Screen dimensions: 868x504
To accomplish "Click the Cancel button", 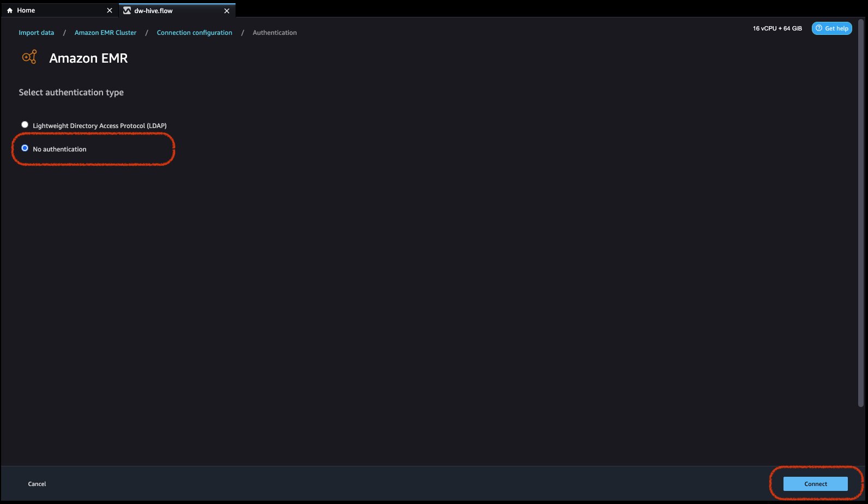I will click(x=37, y=484).
